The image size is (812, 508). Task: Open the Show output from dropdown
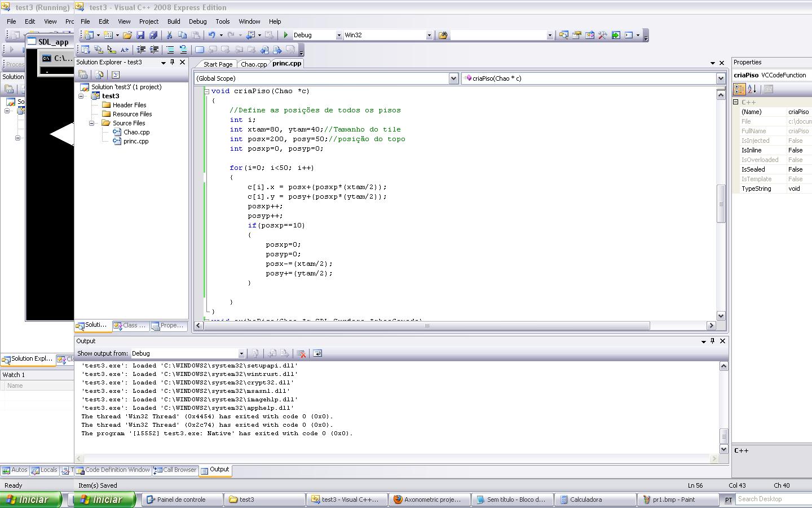(241, 353)
